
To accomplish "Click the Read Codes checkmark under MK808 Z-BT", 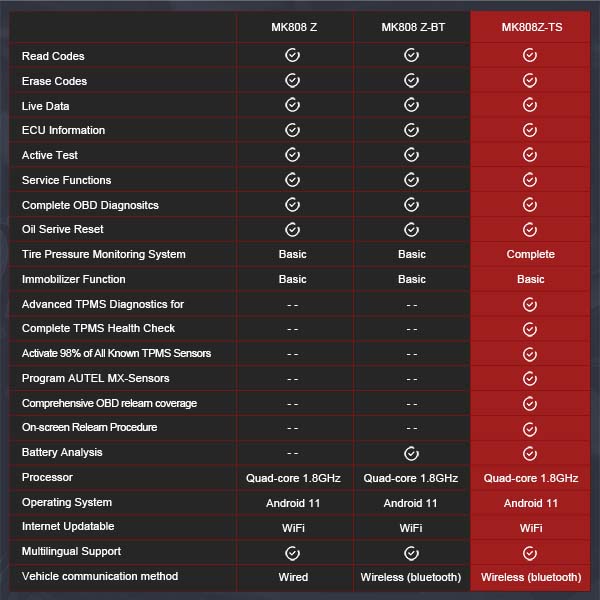I will [411, 55].
